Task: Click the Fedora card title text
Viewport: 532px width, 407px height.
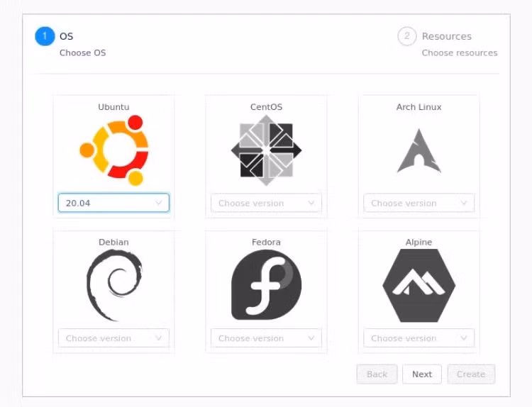Action: (266, 242)
